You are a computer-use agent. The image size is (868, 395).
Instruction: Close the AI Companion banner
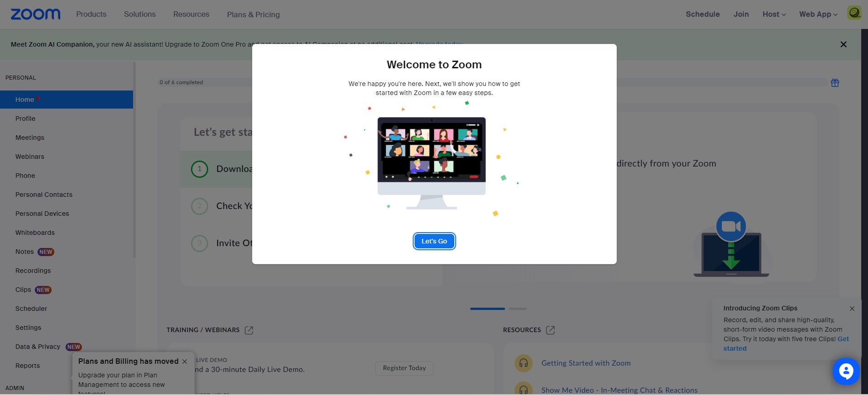pyautogui.click(x=844, y=44)
